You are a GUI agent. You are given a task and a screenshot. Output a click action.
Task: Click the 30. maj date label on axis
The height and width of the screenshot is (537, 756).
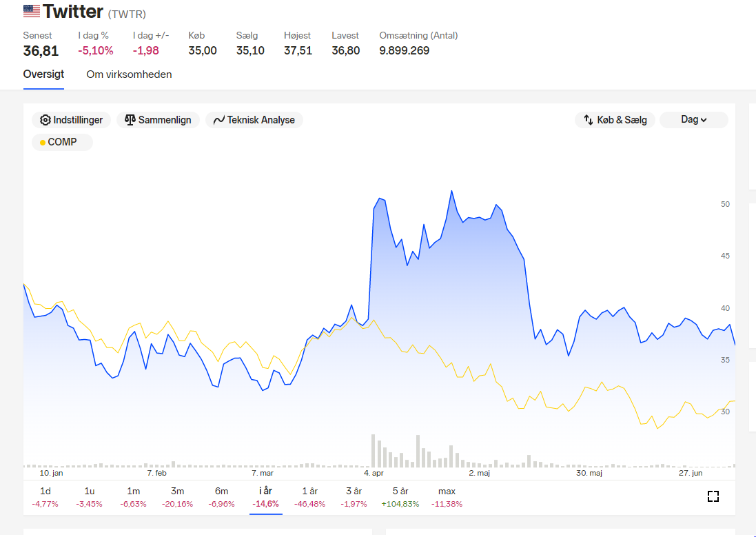[x=589, y=474]
